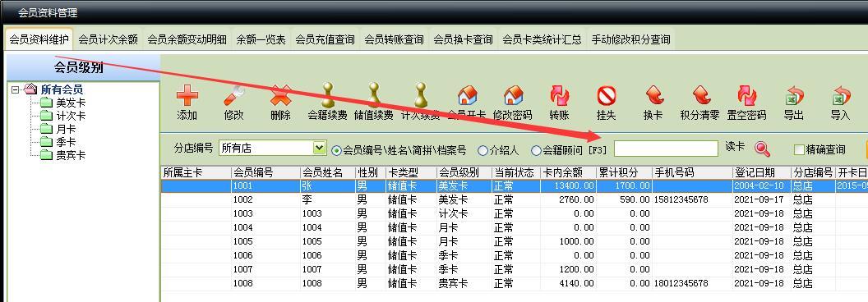Click the F3 search input field

pyautogui.click(x=666, y=149)
